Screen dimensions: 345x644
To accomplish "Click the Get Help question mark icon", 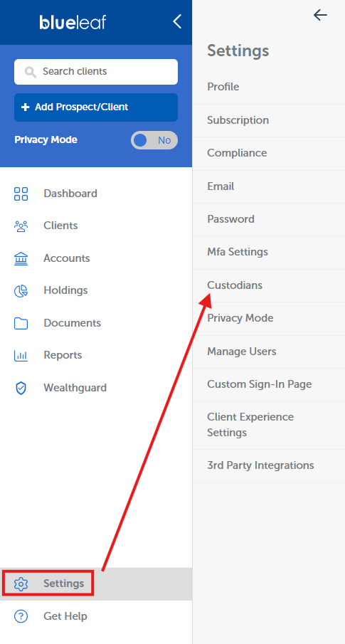I will (x=21, y=616).
